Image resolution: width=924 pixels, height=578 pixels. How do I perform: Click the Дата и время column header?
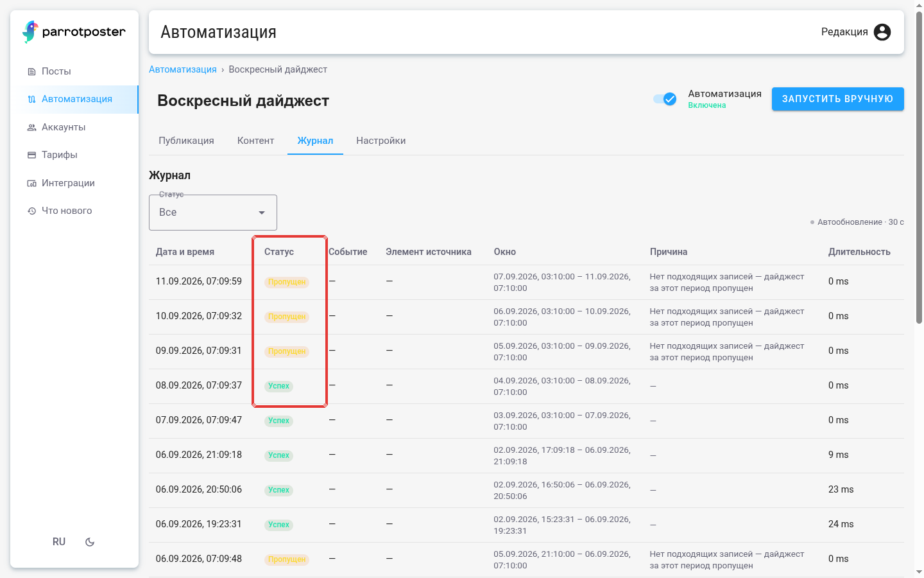pos(185,252)
